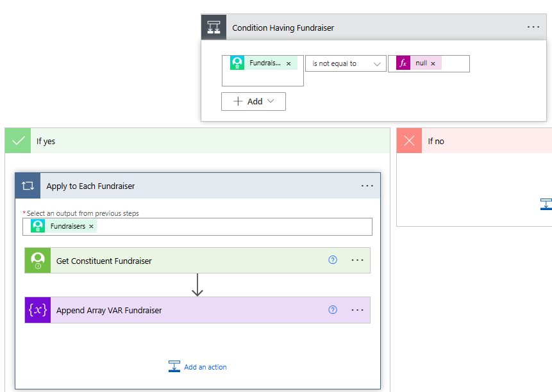The image size is (552, 392).
Task: Remove the null expression token
Action: (x=433, y=63)
